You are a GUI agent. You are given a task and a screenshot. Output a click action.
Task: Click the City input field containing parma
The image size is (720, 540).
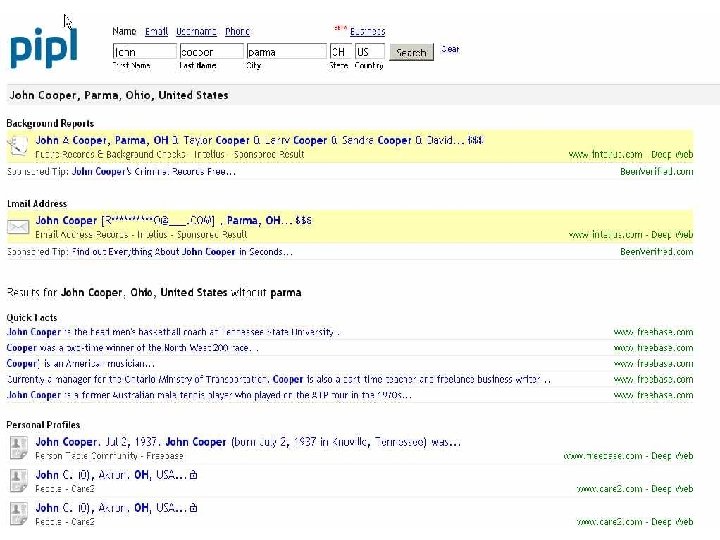pos(287,51)
